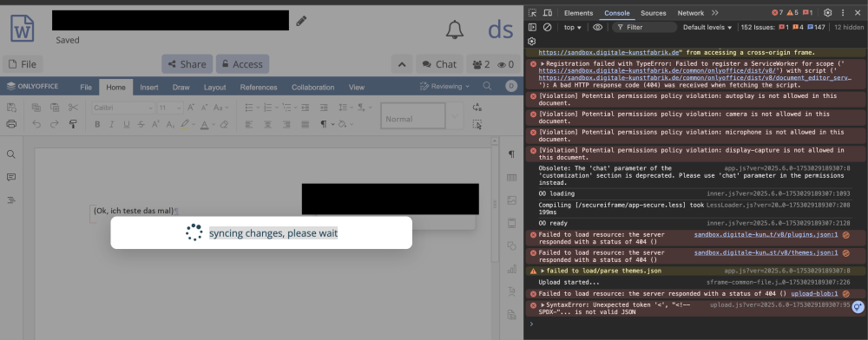This screenshot has width=868, height=340.
Task: Open table settings in right sidebar
Action: click(511, 178)
